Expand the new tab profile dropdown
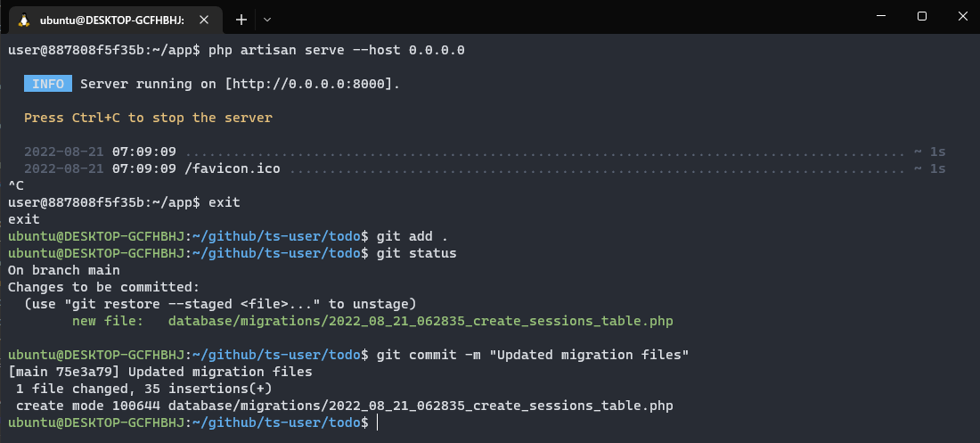This screenshot has height=443, width=980. coord(267,20)
